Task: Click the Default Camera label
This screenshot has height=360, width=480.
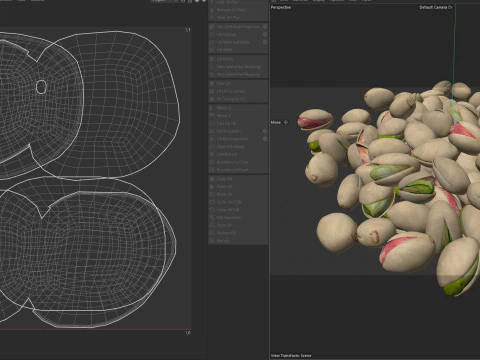Action: (x=433, y=7)
